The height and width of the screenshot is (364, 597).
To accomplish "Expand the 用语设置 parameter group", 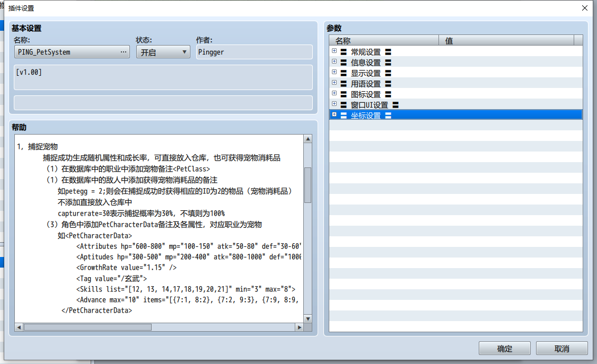I will click(x=335, y=83).
